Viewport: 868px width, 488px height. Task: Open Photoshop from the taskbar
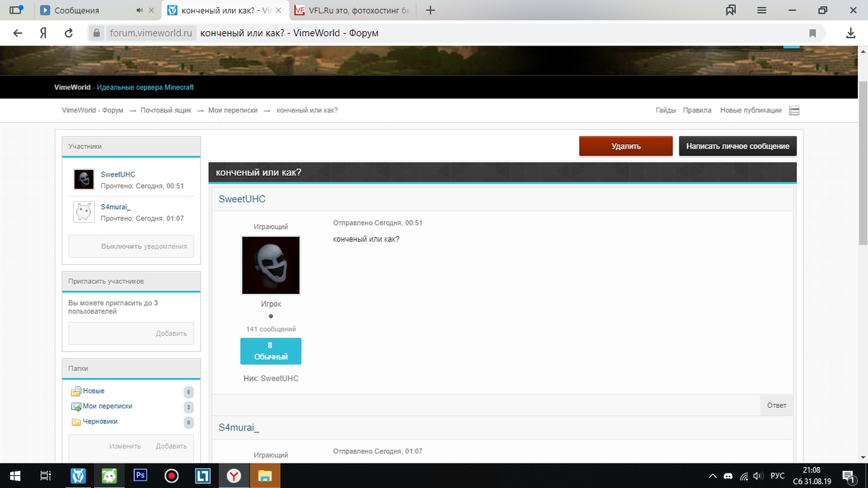140,476
